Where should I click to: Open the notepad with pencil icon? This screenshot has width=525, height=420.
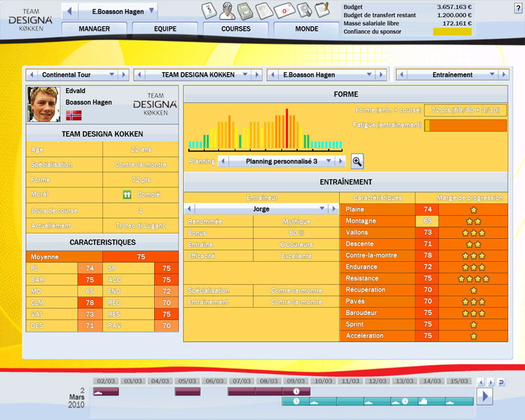coord(322,10)
